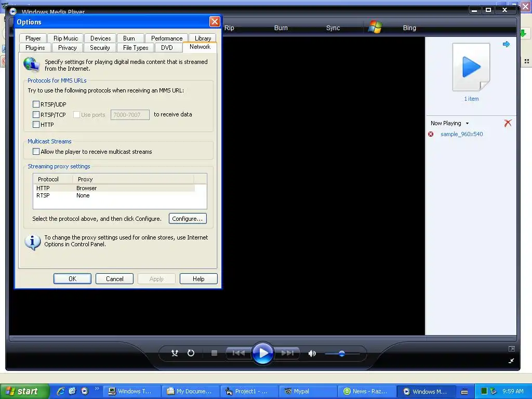Click the Protocol column header
532x399 pixels.
coord(54,179)
